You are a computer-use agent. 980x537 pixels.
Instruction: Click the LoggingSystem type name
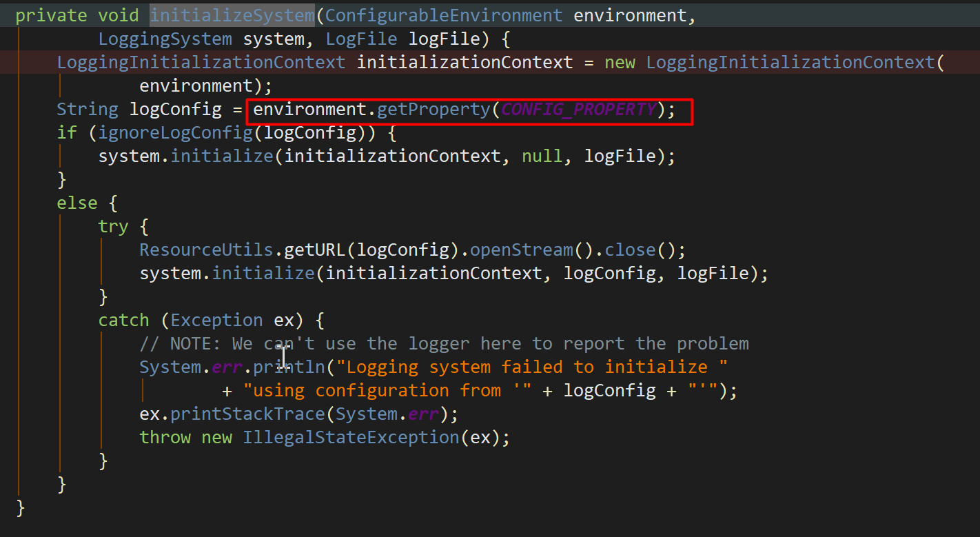click(x=165, y=39)
